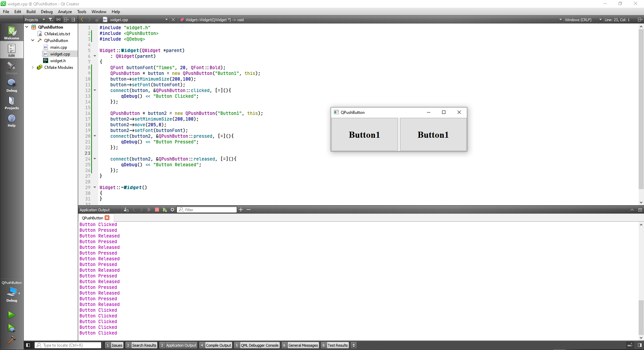Show the QML Debugger Console pane
Image resolution: width=644 pixels, height=350 pixels.
click(x=257, y=345)
